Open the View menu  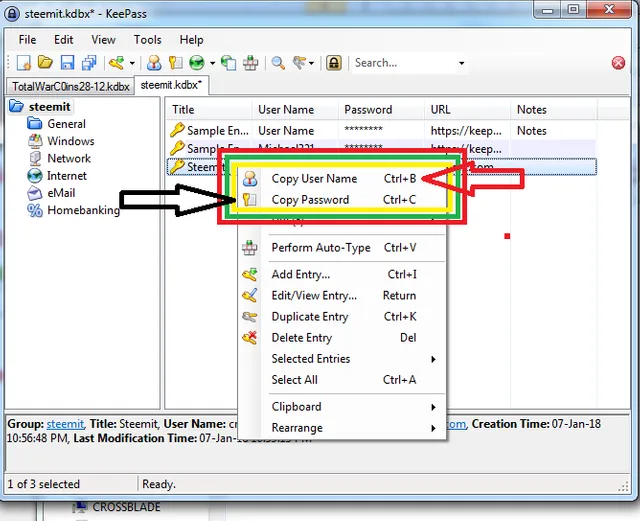point(103,40)
